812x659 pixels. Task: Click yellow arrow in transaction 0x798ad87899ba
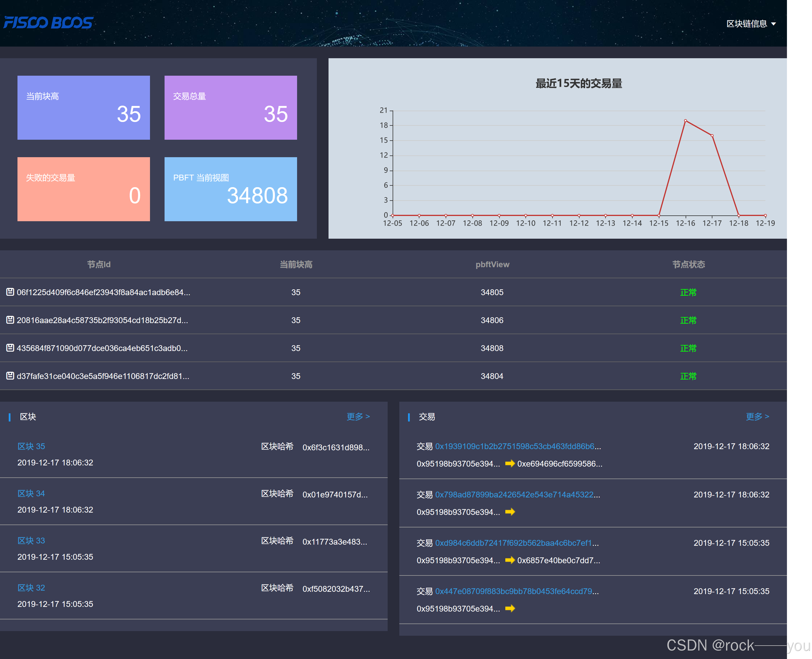tap(510, 512)
